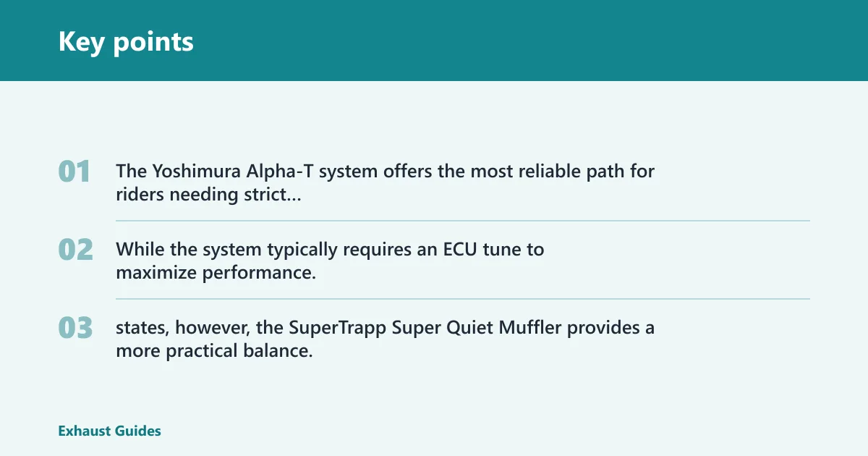The image size is (868, 456).
Task: Select the number 01 marker
Action: coord(75,172)
